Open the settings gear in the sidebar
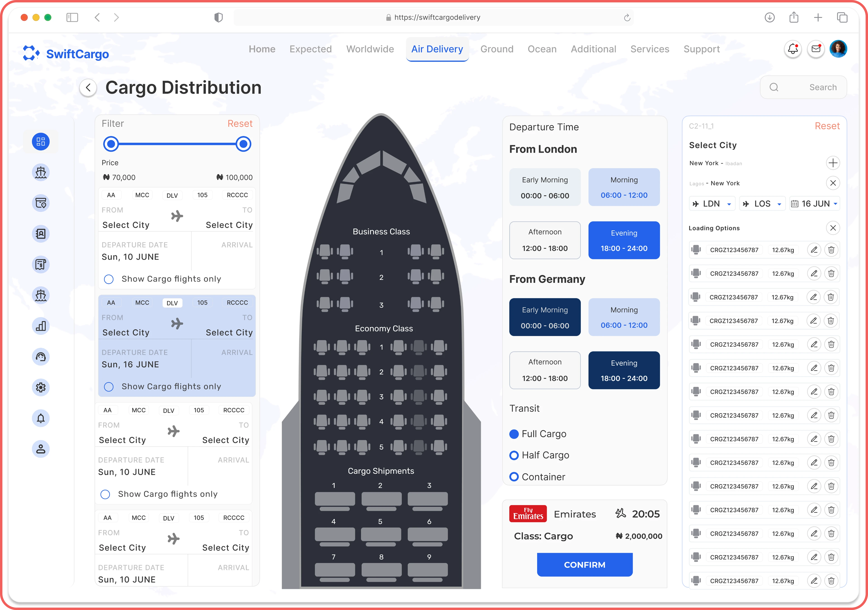The image size is (868, 610). pos(41,388)
